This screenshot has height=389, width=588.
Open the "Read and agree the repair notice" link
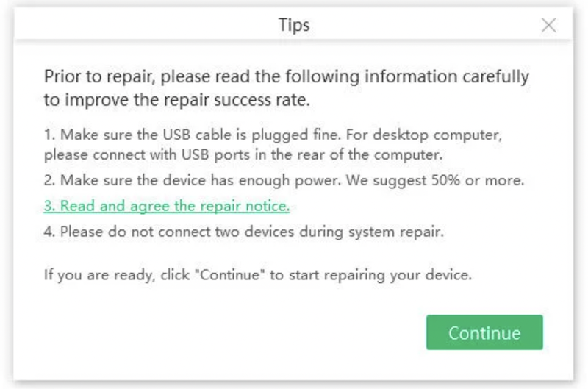point(167,206)
